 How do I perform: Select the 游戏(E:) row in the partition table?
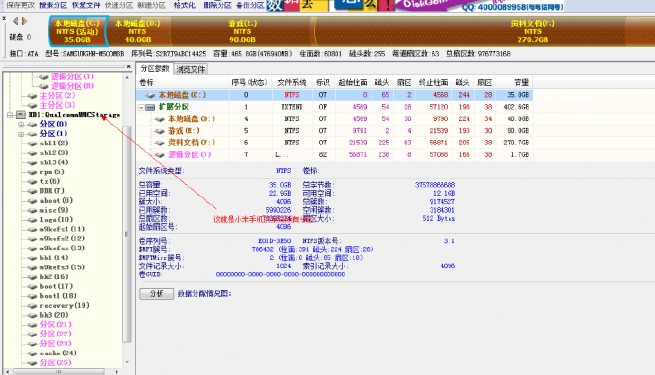[x=335, y=131]
